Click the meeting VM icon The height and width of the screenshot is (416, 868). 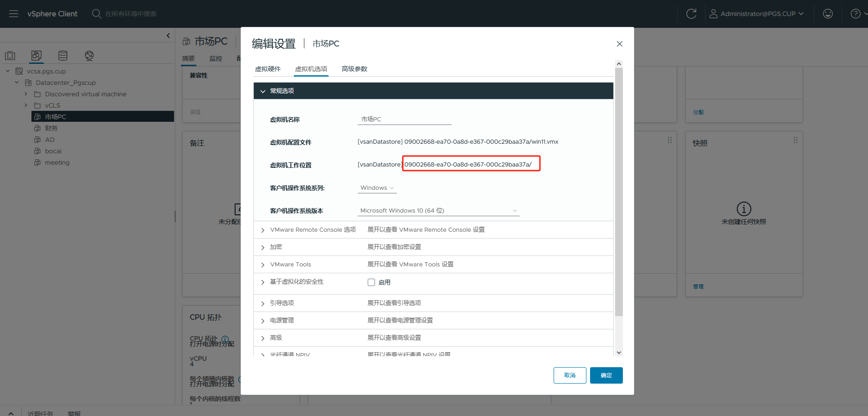(37, 162)
